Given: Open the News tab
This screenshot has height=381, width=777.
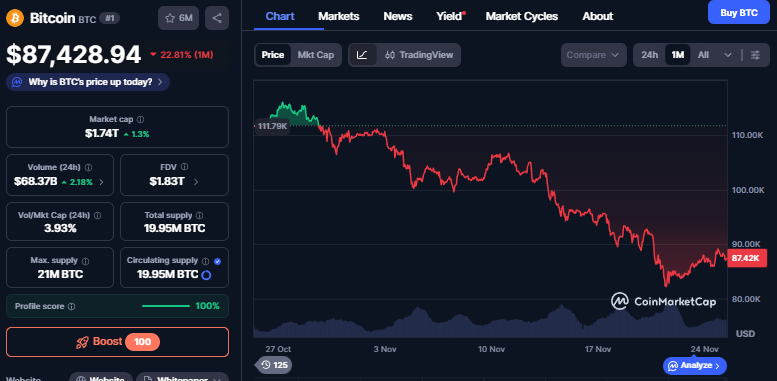Looking at the screenshot, I should 397,16.
